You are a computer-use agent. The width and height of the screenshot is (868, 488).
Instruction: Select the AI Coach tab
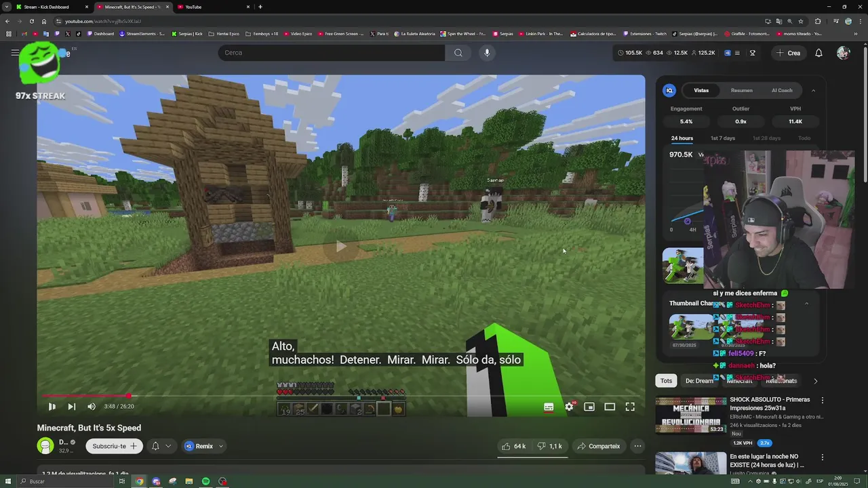click(782, 90)
